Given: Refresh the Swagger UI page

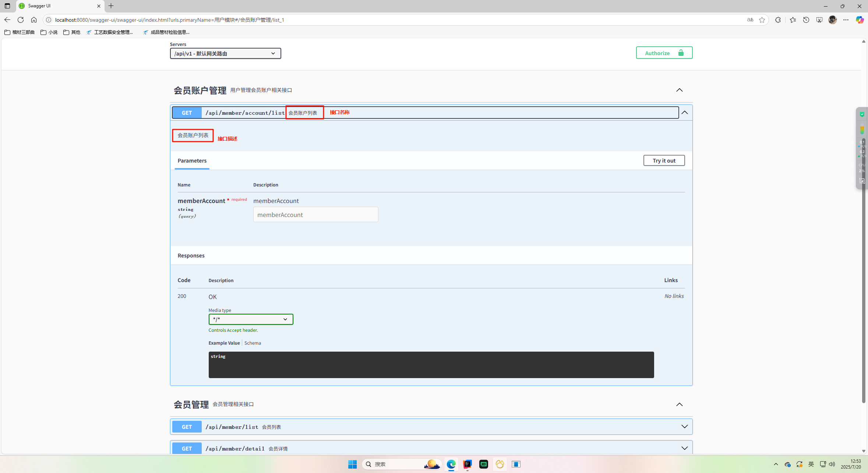Looking at the screenshot, I should [21, 20].
